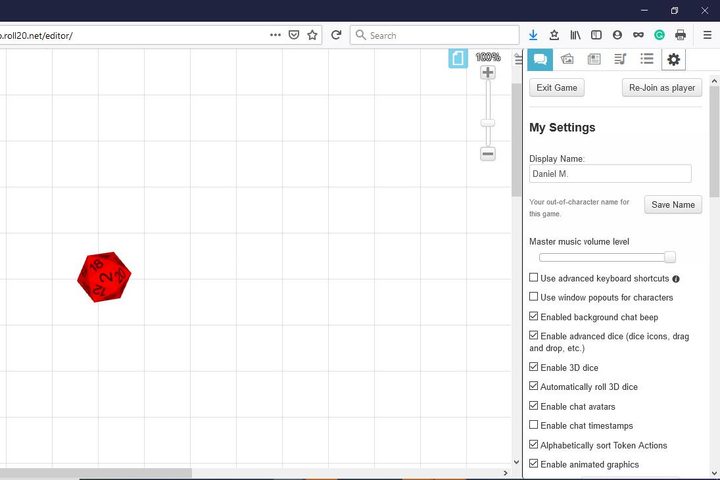Click canvas vertical scrollbar down arrow
Viewport: 720px width, 480px height.
[517, 462]
